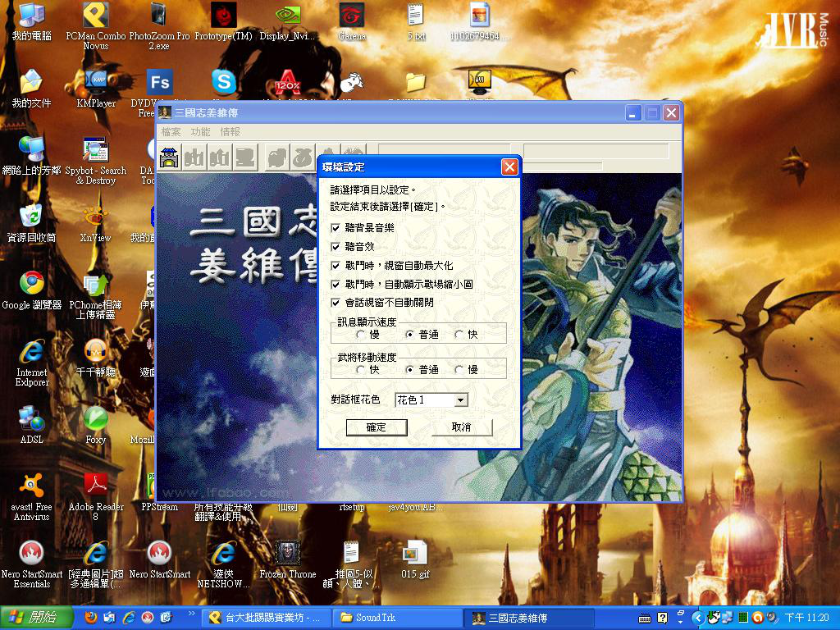Image resolution: width=840 pixels, height=630 pixels.
Task: Open the KMPlayer desktop icon
Action: click(x=96, y=82)
